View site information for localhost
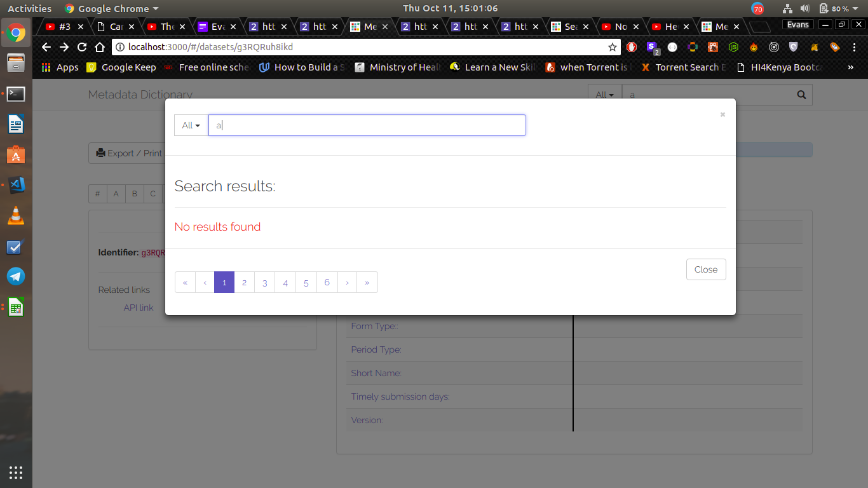The width and height of the screenshot is (868, 488). [x=120, y=47]
